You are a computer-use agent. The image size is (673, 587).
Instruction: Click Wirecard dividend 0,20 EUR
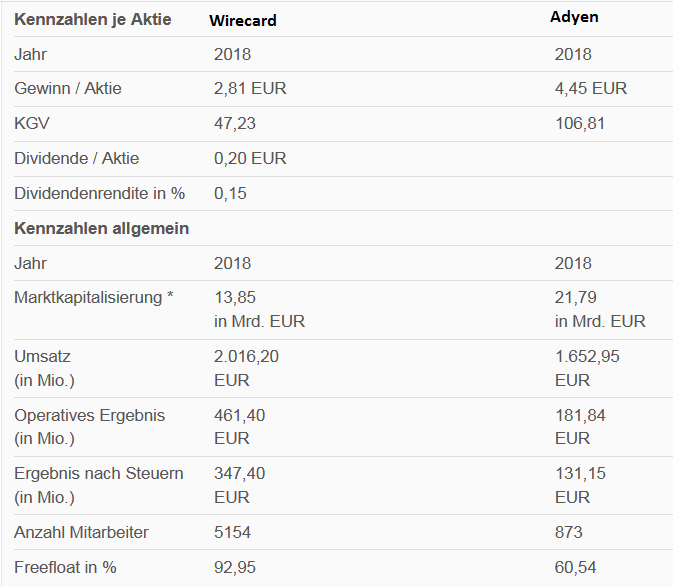(250, 158)
